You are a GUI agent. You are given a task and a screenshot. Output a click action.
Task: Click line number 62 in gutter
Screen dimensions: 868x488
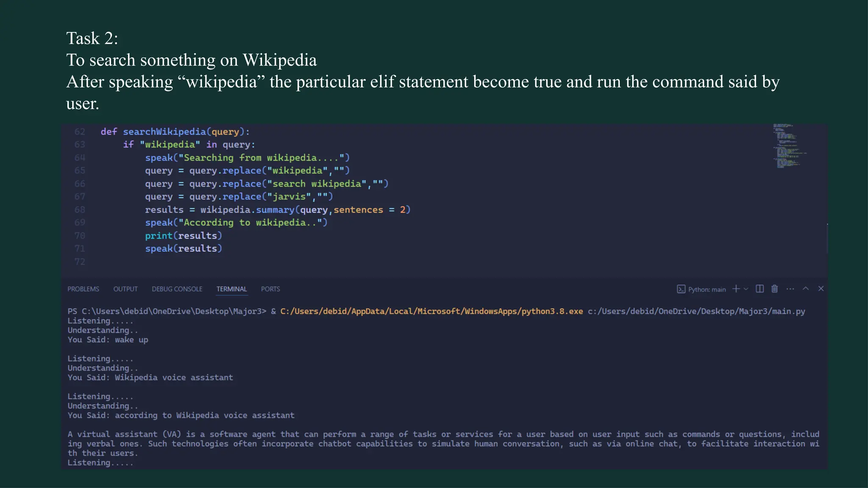pos(80,132)
